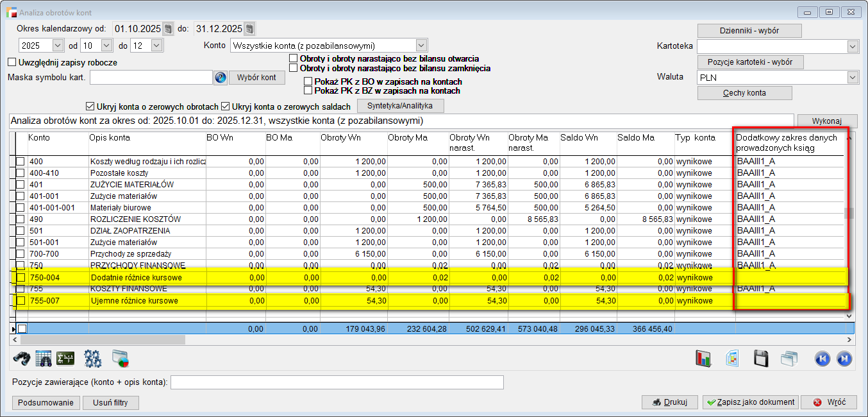Jump to first record with blue arrow
The height and width of the screenshot is (417, 868).
coord(822,359)
